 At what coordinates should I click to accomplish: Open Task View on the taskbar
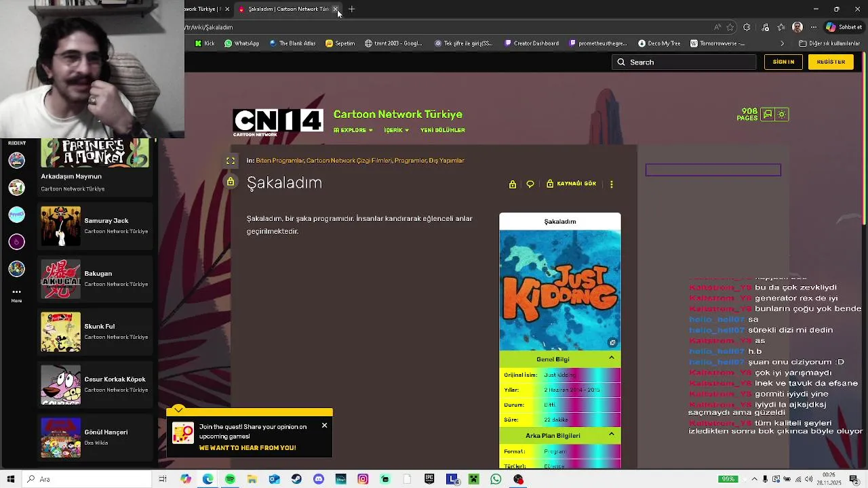pos(163,479)
